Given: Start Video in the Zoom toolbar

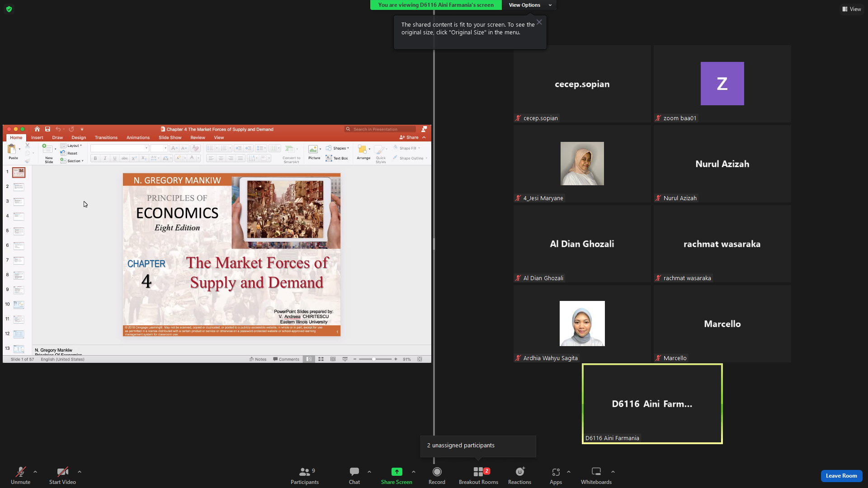Looking at the screenshot, I should click(62, 475).
